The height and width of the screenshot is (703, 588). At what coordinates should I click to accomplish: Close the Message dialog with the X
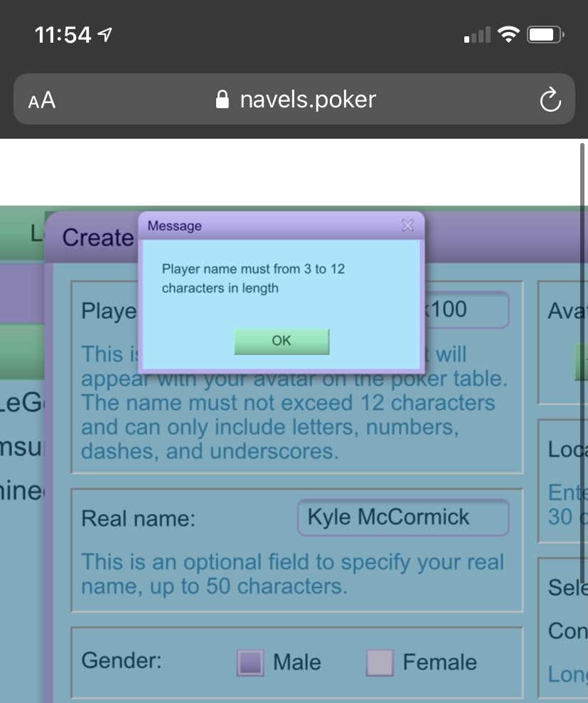coord(407,226)
